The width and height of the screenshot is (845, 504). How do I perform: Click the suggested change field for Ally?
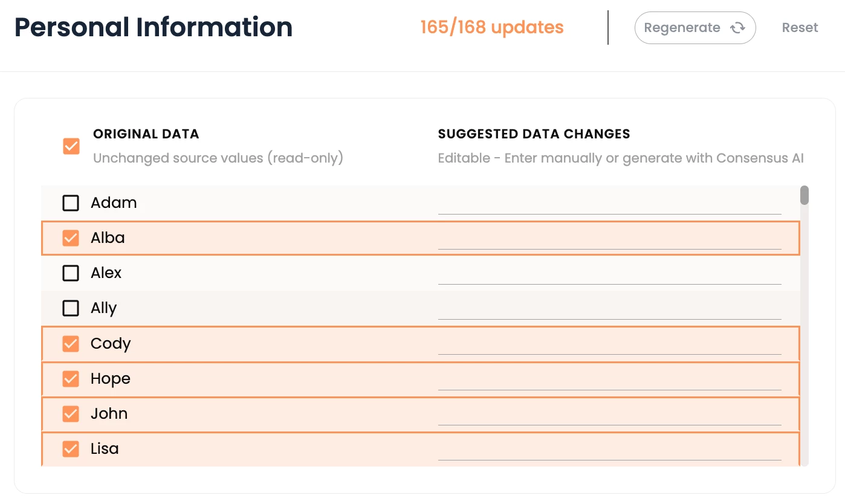609,309
